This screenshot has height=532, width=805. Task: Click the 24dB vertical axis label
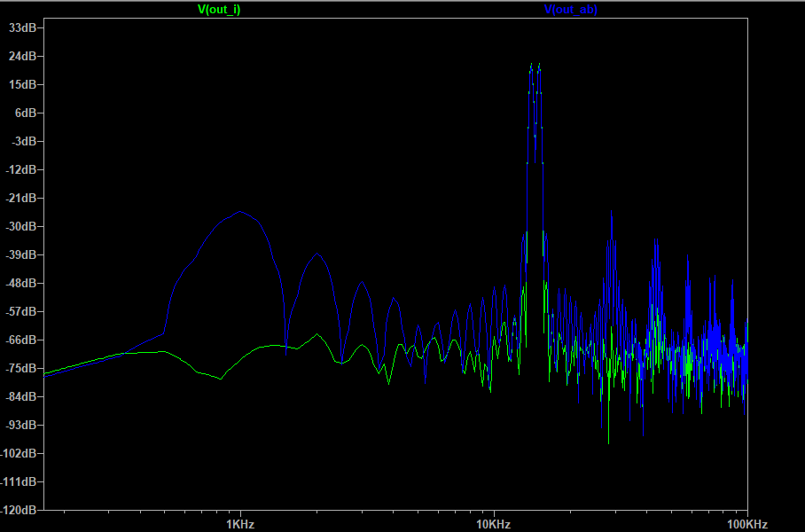pyautogui.click(x=22, y=56)
